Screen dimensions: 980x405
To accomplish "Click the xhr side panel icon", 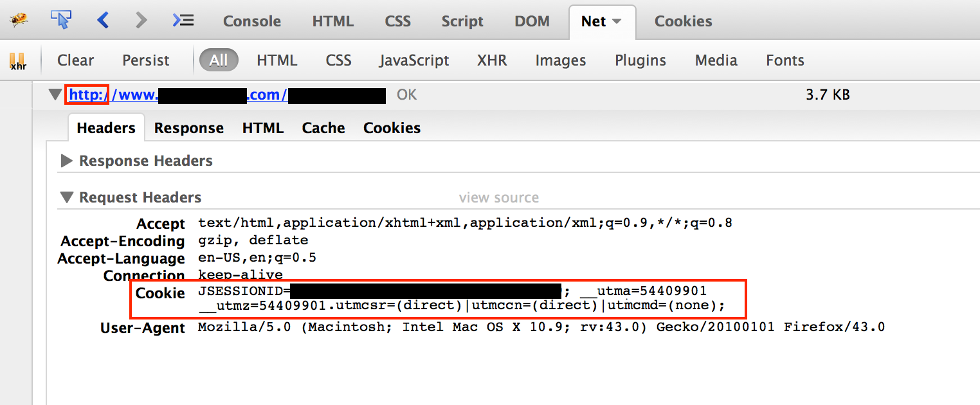I will pyautogui.click(x=18, y=60).
